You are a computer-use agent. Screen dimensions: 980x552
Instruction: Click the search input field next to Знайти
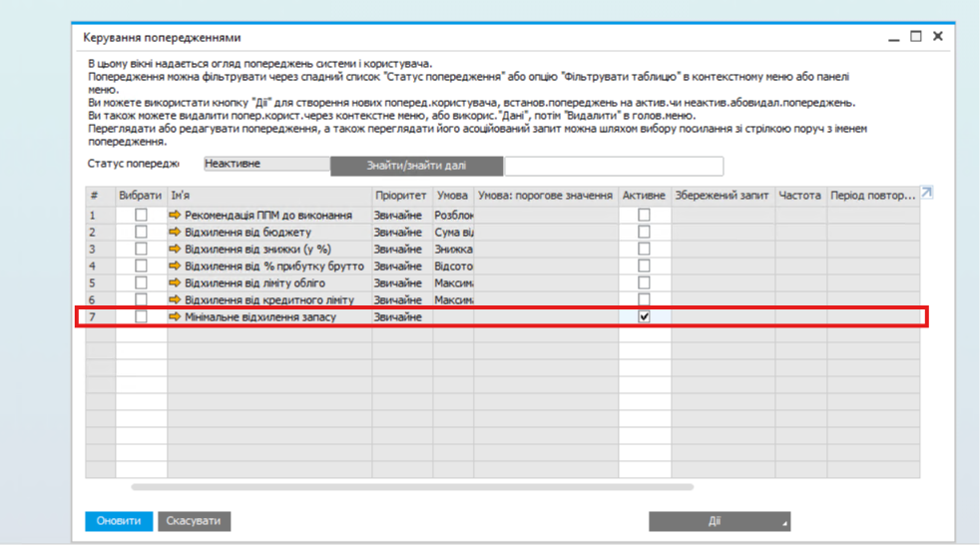coord(614,166)
